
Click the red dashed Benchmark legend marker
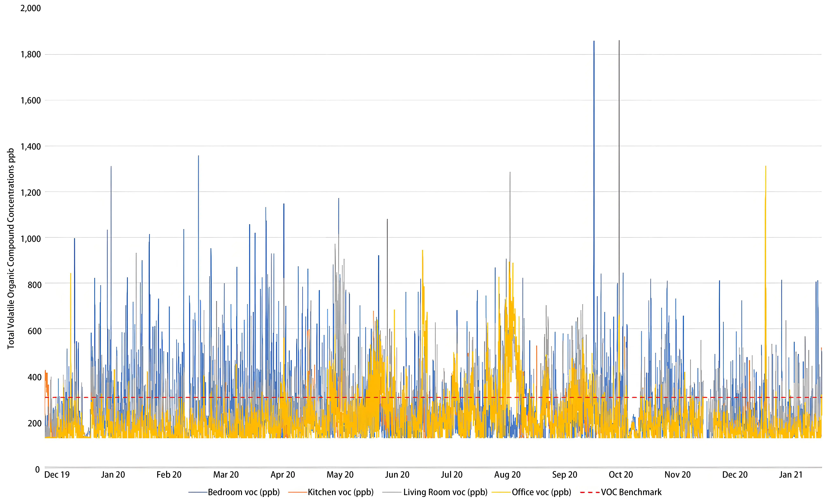[590, 492]
